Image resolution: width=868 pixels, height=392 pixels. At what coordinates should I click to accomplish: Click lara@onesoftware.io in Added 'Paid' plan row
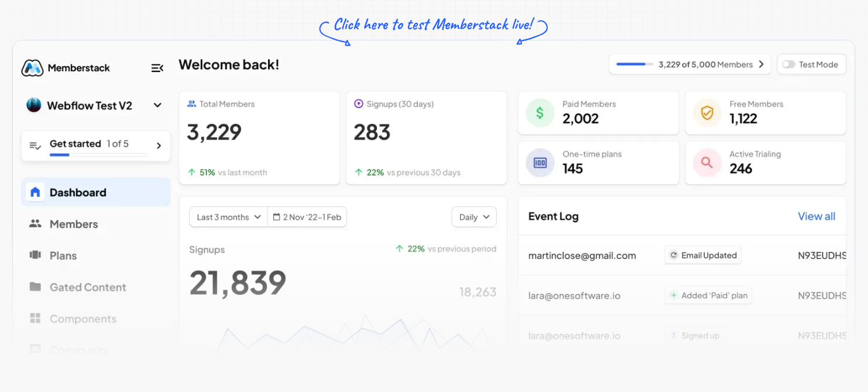point(574,295)
